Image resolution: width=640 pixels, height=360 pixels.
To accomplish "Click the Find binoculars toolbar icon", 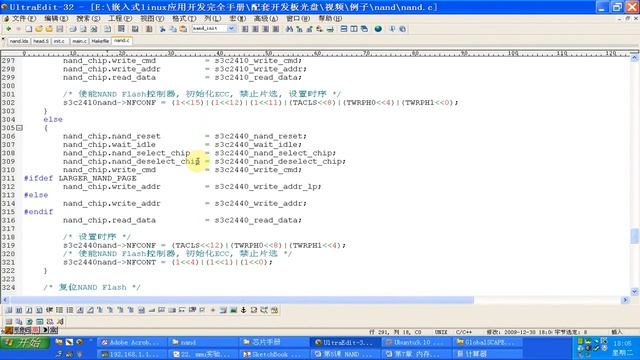I will (289, 29).
